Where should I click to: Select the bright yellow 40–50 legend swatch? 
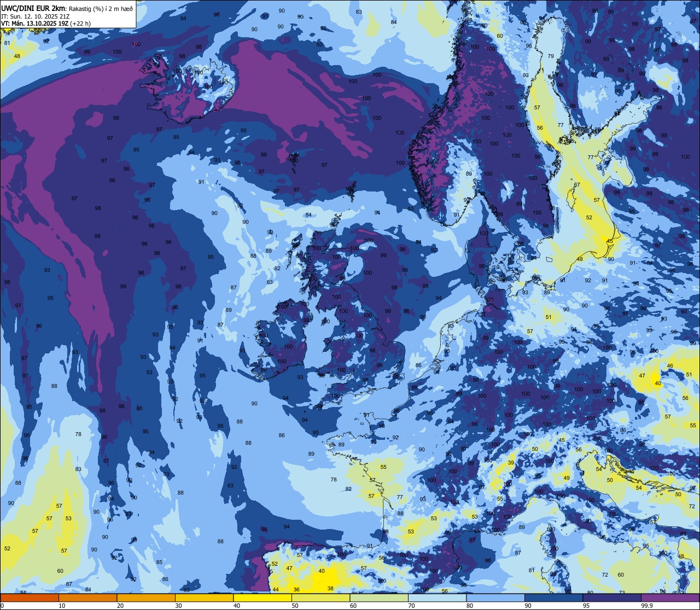[x=262, y=597]
